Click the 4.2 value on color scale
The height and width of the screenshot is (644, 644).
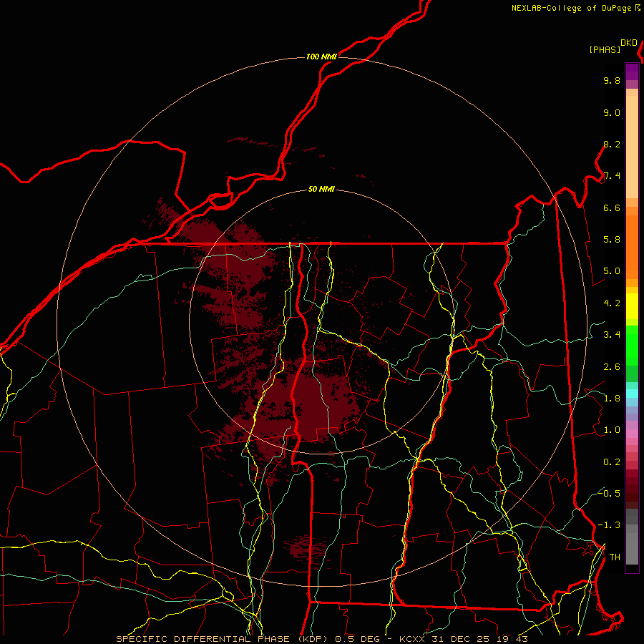coord(612,303)
